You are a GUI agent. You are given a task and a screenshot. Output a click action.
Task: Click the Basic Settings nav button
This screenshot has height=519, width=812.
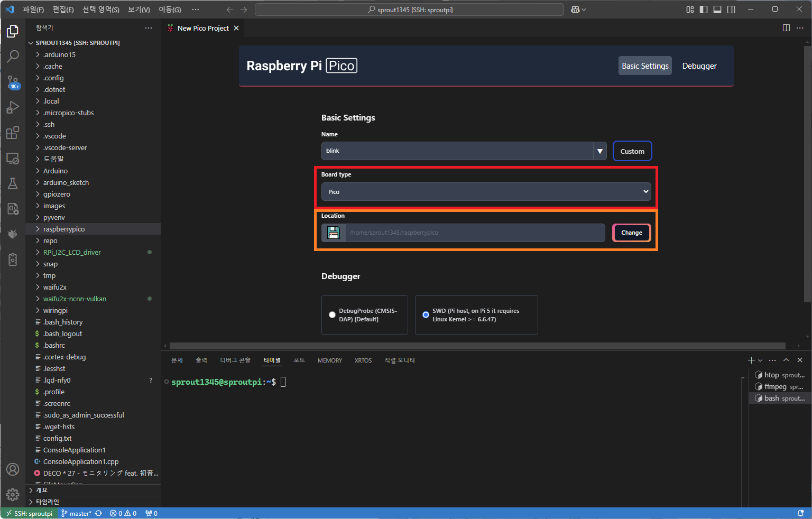tap(645, 66)
